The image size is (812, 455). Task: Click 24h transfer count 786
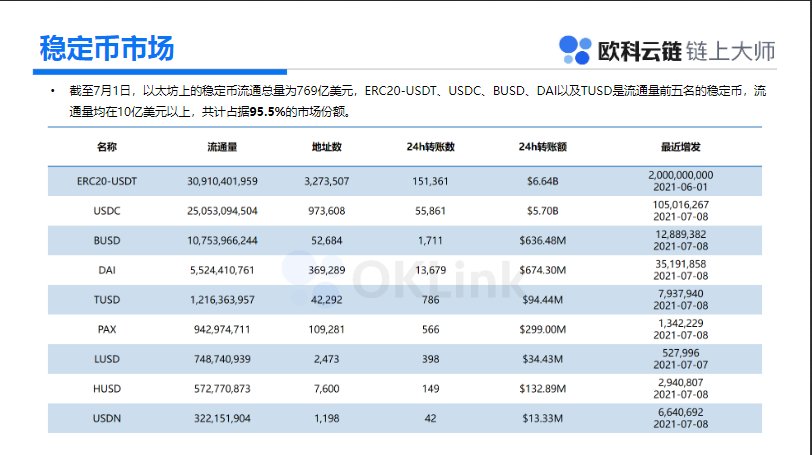(x=430, y=300)
